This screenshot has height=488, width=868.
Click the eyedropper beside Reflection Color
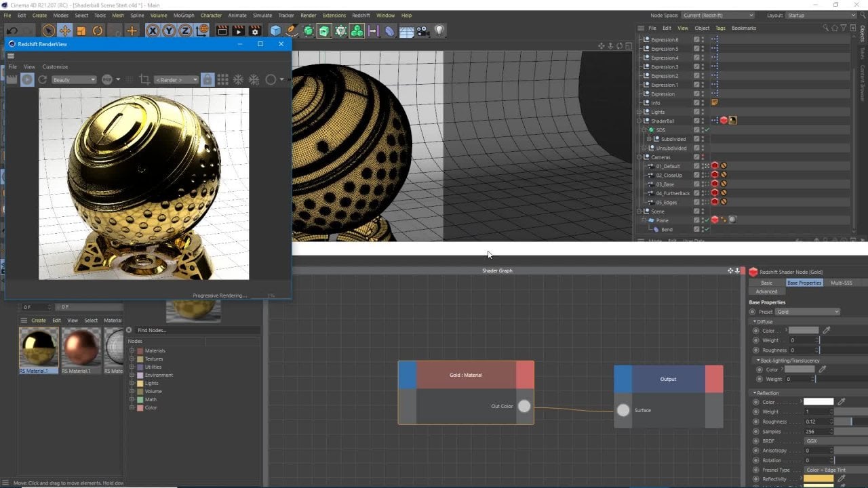click(x=842, y=402)
